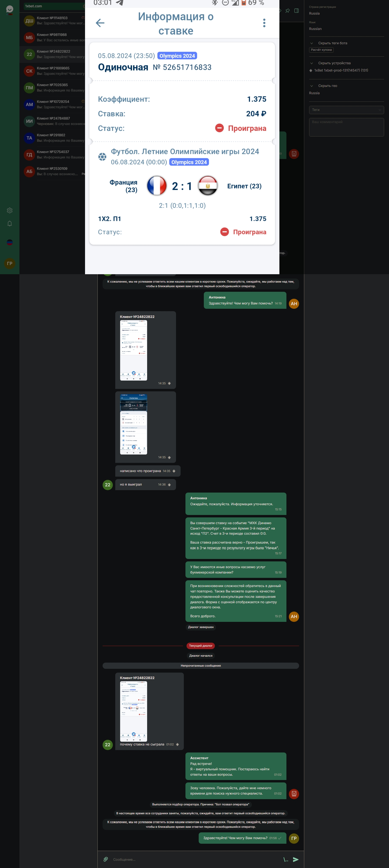Open chat with Клиент №21669665
The height and width of the screenshot is (868, 389).
click(52, 71)
